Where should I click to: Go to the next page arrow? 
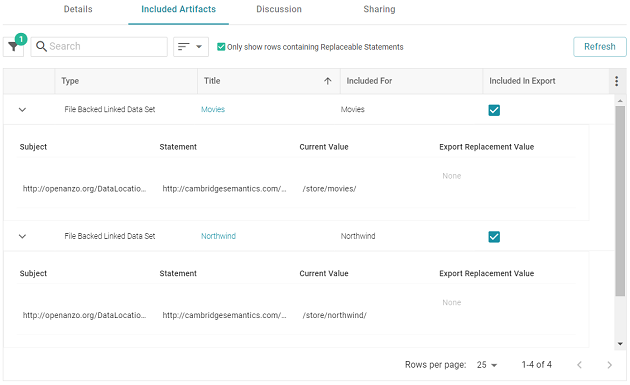coord(609,365)
